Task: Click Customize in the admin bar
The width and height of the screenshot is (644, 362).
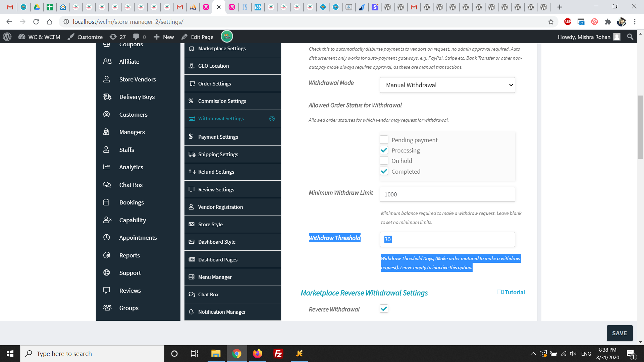Action: [85, 37]
